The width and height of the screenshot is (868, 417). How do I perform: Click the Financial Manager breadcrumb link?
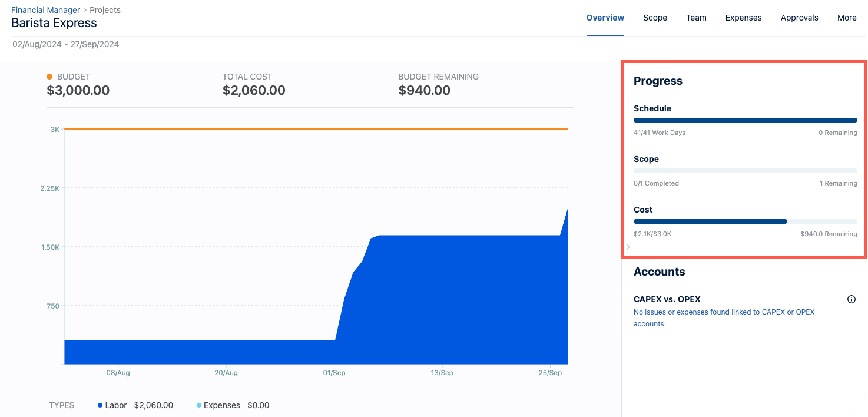point(45,9)
